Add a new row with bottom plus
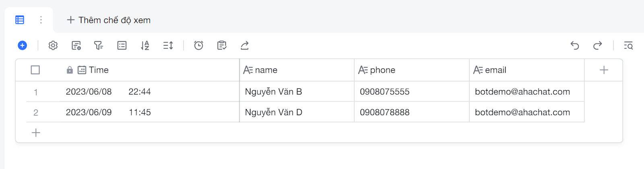The height and width of the screenshot is (169, 644). 36,133
